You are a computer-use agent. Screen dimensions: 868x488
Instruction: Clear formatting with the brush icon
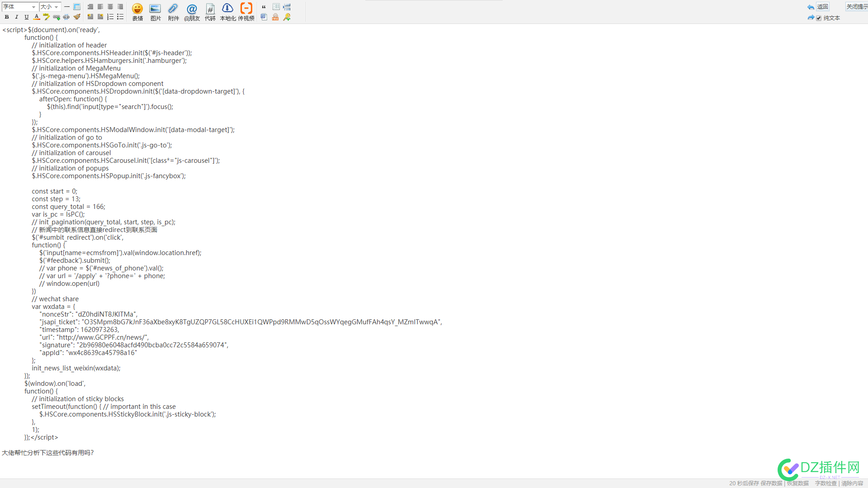[77, 17]
